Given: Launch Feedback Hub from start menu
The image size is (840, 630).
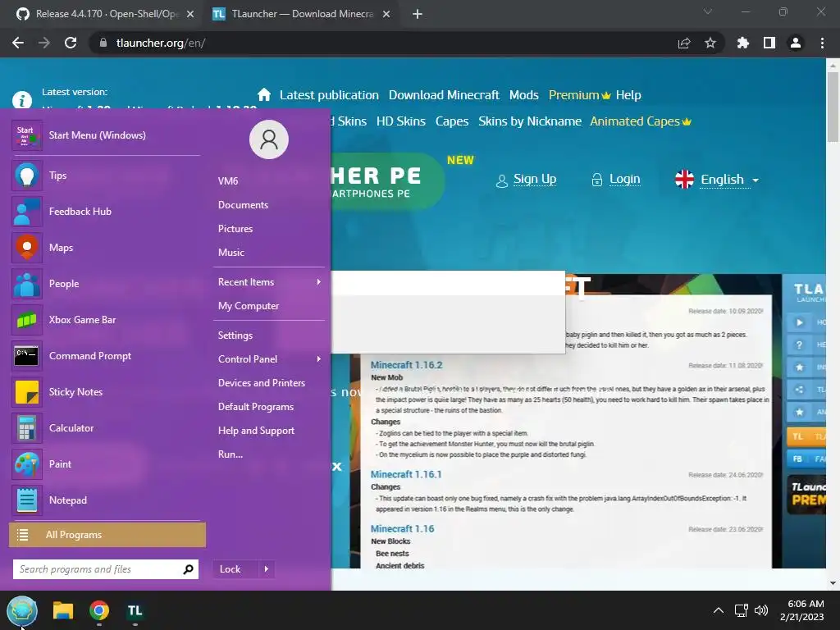Looking at the screenshot, I should [x=27, y=212].
